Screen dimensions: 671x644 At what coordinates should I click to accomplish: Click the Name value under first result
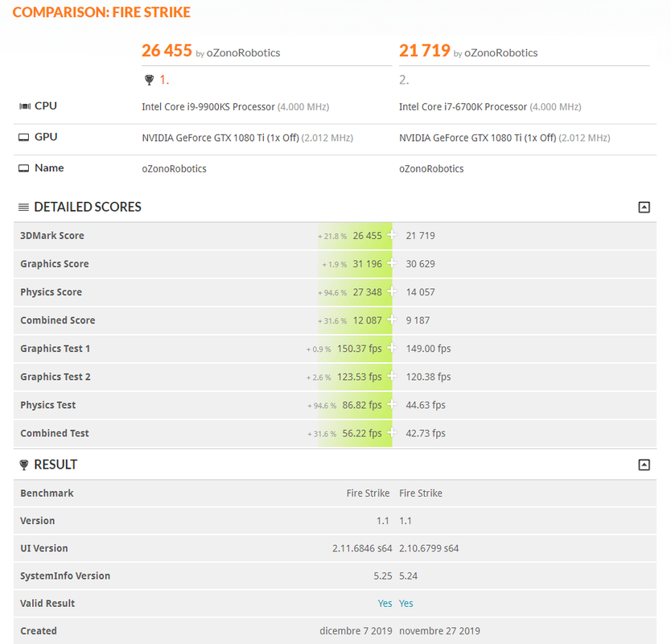pos(174,169)
